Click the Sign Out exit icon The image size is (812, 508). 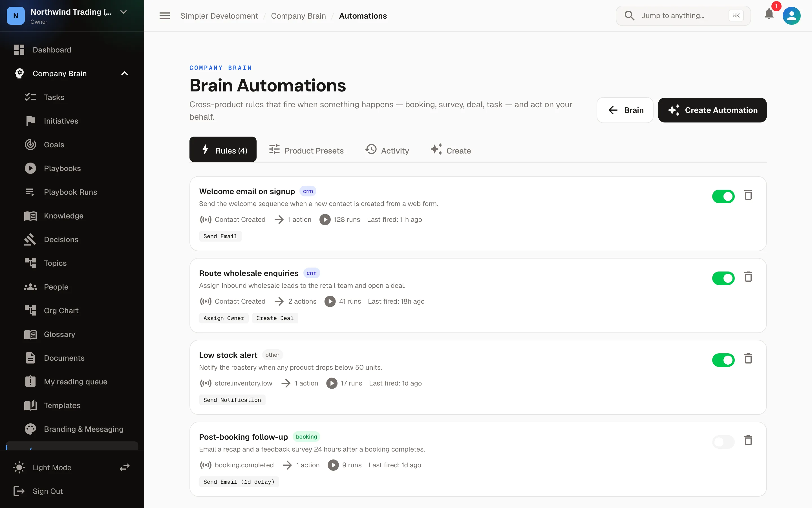pos(19,491)
